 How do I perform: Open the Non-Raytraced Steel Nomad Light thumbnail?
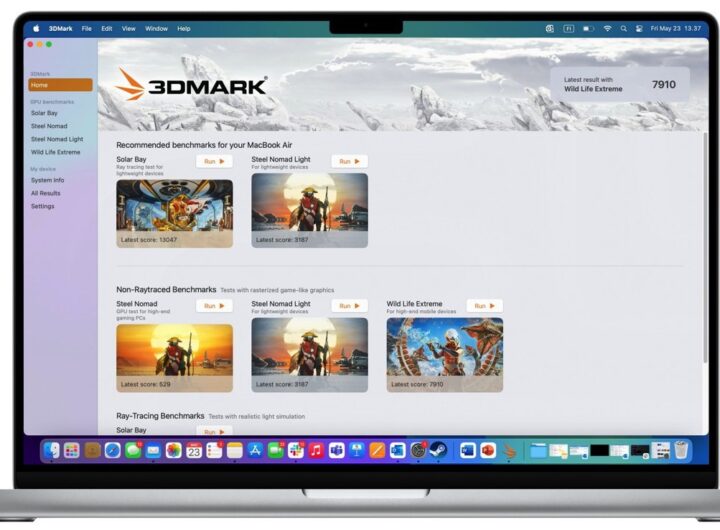click(x=309, y=355)
